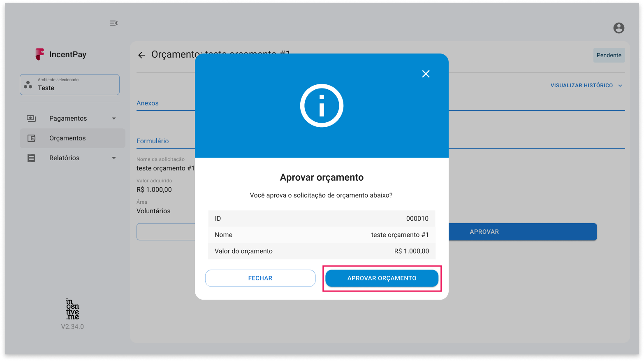The image size is (644, 361).
Task: Click the confirmation question text in dialog
Action: click(321, 195)
